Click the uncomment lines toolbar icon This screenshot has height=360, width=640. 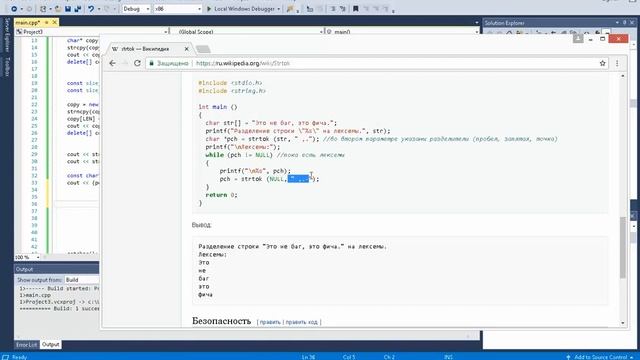click(342, 9)
